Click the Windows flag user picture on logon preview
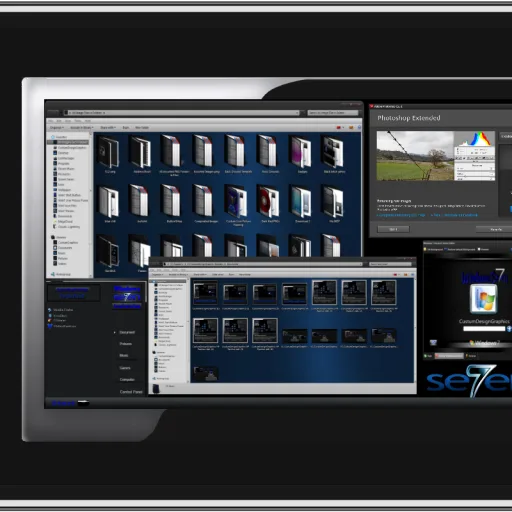The height and width of the screenshot is (512, 512). coord(484,298)
